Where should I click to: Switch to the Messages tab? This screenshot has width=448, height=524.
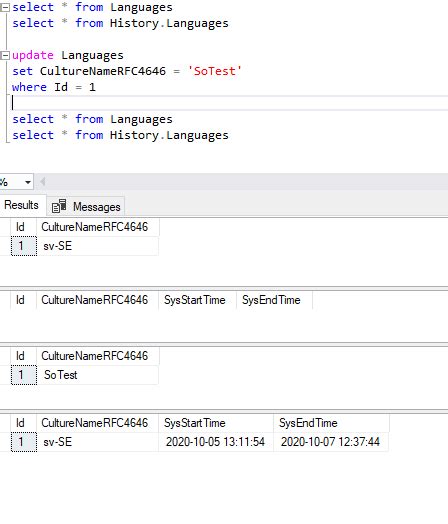click(86, 207)
